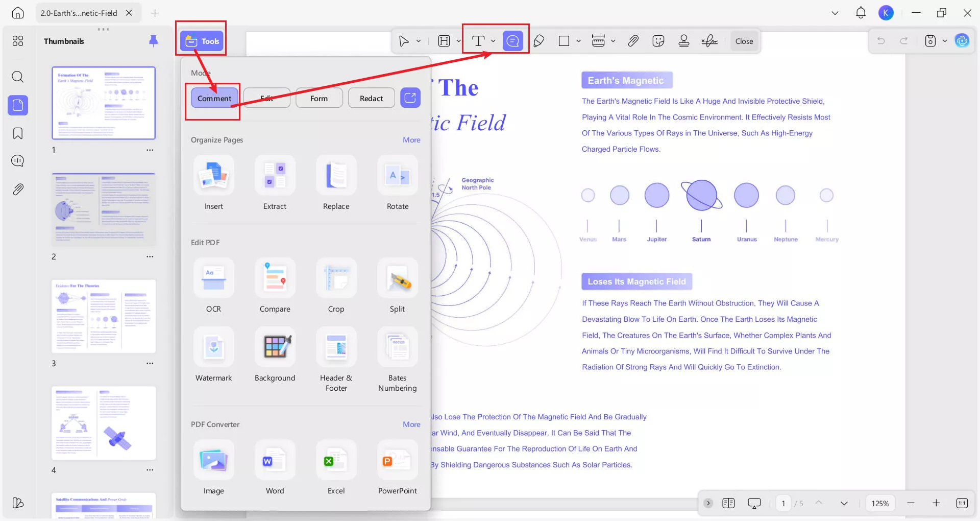Open page 1 options ellipsis menu
The image size is (980, 521).
click(150, 150)
